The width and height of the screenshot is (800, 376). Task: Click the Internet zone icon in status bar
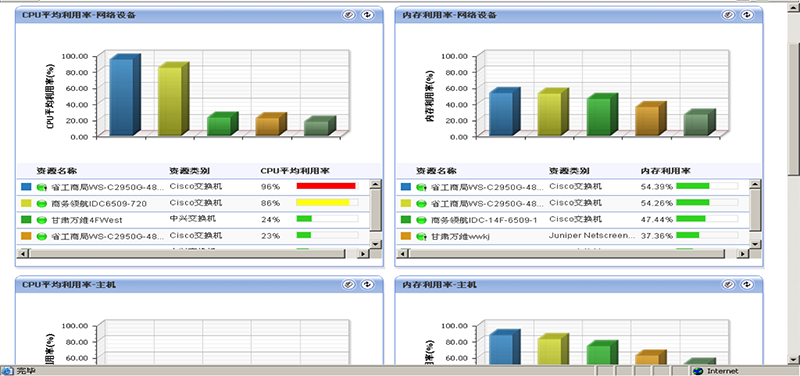click(698, 371)
